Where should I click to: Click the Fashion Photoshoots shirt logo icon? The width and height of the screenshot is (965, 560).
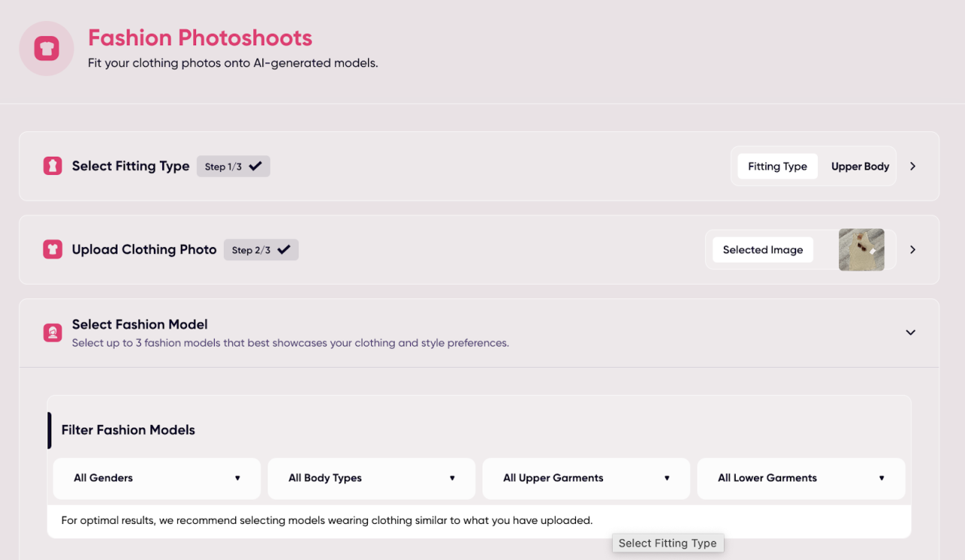47,49
